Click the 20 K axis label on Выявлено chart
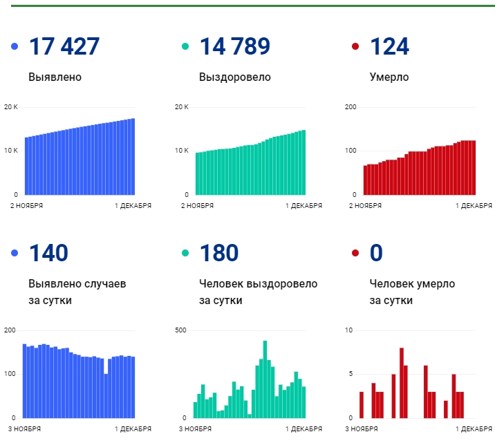 coord(11,107)
